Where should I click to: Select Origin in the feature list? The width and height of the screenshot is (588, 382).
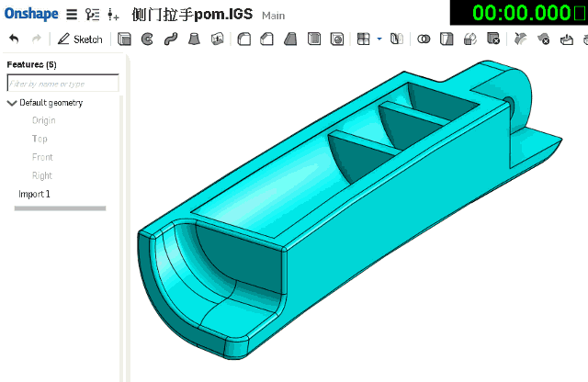(44, 120)
